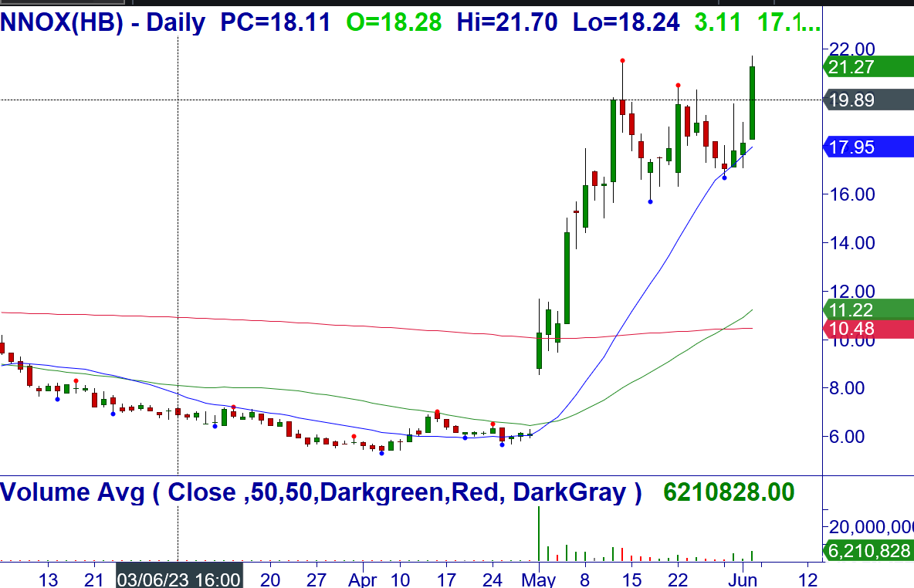The width and height of the screenshot is (914, 588).
Task: Click the 6,210,828 volume axis tag
Action: 868,551
